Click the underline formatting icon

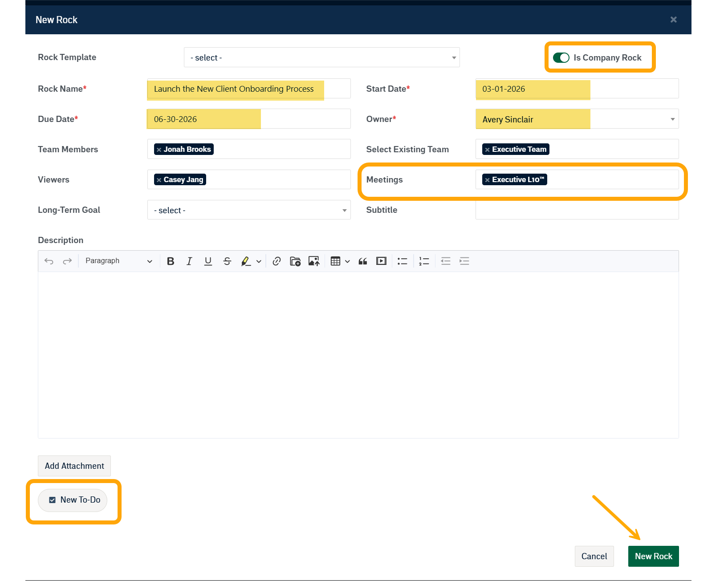(x=208, y=261)
